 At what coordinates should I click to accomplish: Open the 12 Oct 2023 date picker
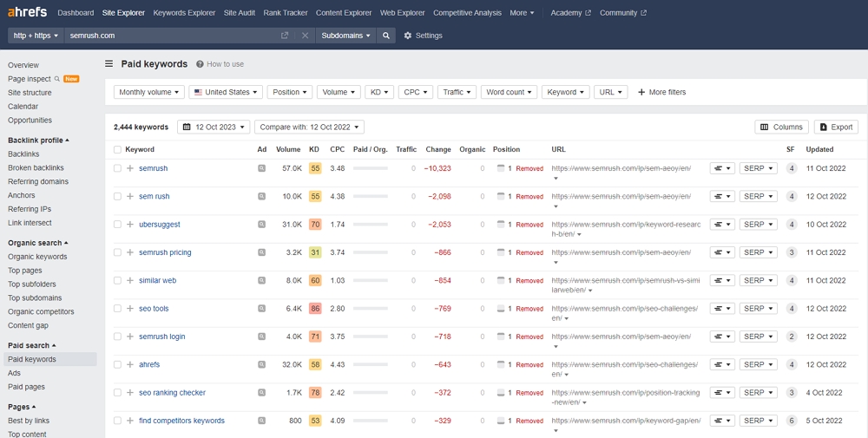coord(214,127)
